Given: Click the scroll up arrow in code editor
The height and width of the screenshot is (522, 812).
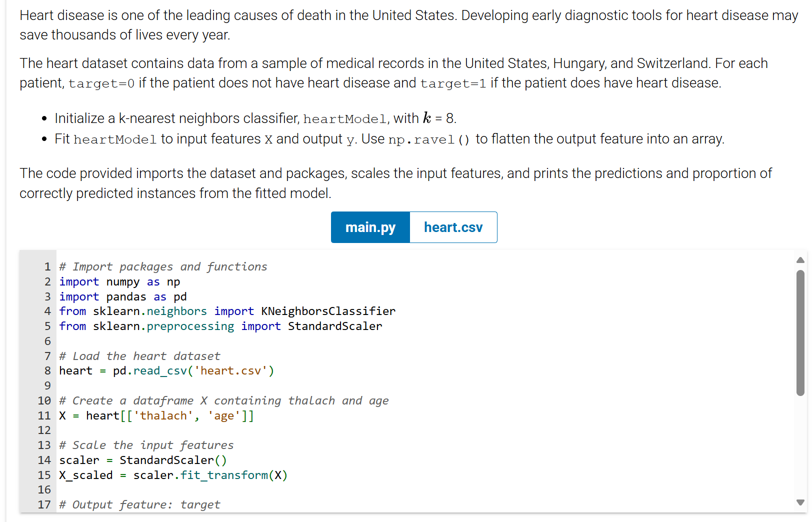Looking at the screenshot, I should [x=800, y=260].
